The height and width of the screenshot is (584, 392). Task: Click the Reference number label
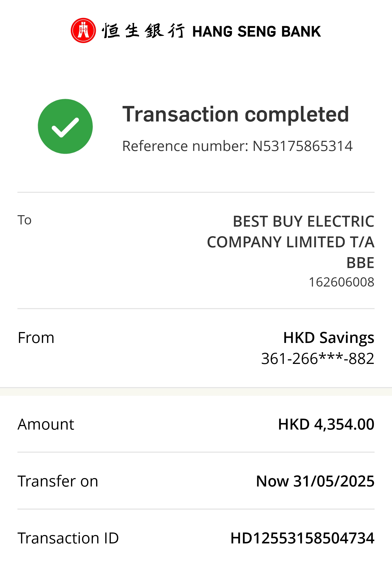185,146
